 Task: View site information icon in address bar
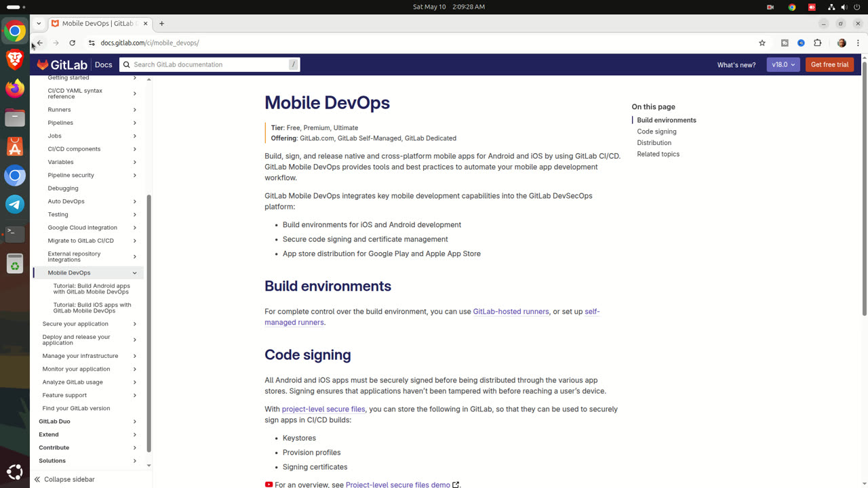click(x=92, y=43)
